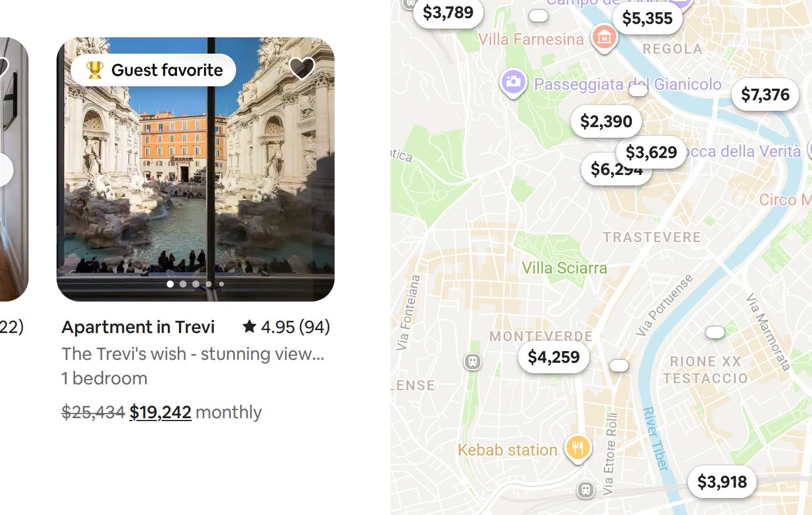Viewport: 812px width, 515px height.
Task: Open the $7,376 listing marker
Action: pos(765,94)
